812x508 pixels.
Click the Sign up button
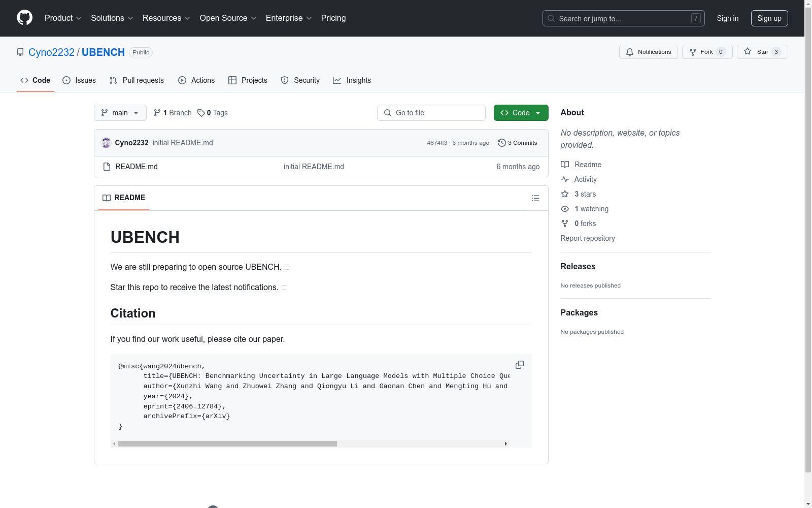click(769, 18)
